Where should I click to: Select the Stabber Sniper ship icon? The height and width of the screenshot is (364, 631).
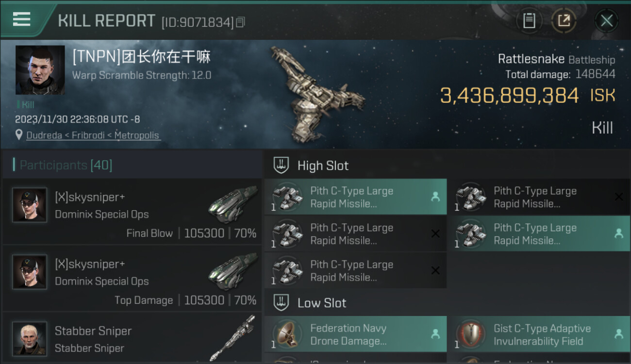[233, 338]
